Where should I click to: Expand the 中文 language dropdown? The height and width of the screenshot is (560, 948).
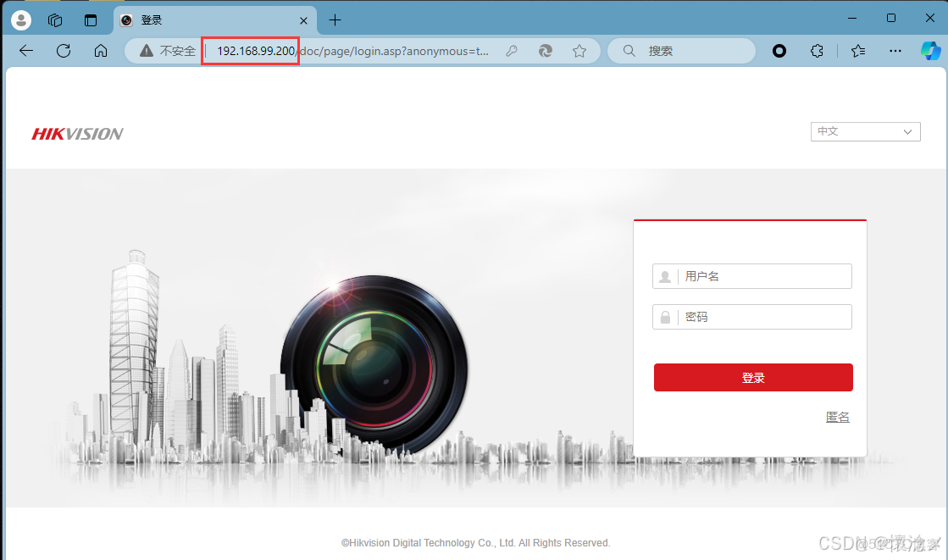(865, 132)
